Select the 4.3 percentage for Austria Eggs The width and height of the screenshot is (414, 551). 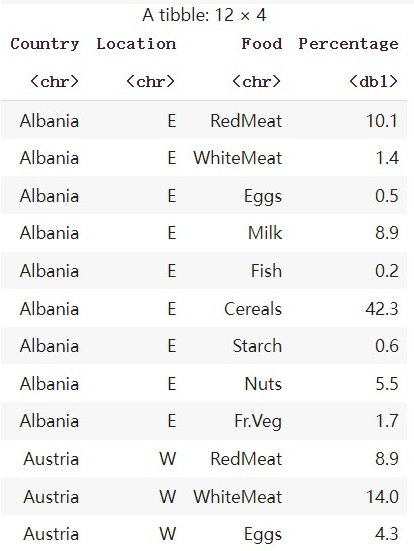387,534
